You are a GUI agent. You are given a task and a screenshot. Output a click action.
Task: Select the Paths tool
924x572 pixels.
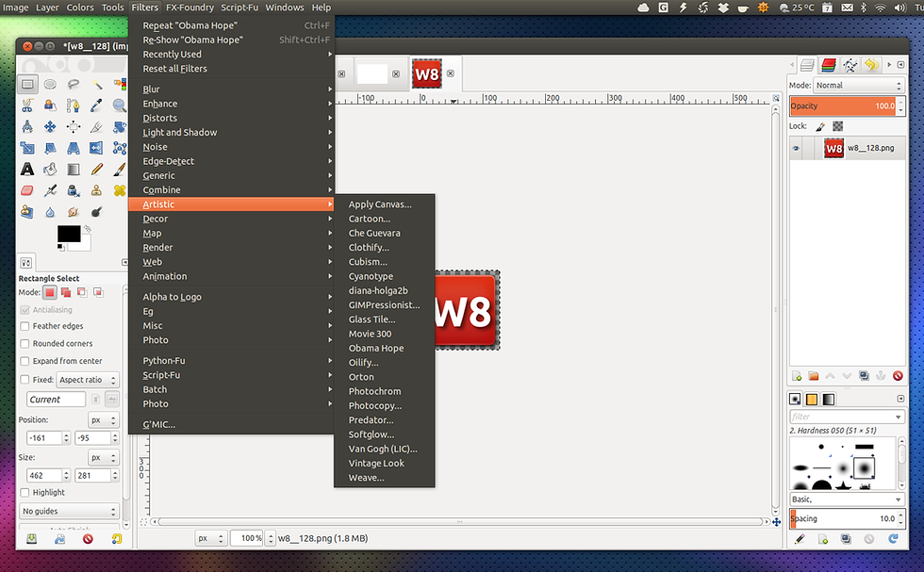click(74, 106)
